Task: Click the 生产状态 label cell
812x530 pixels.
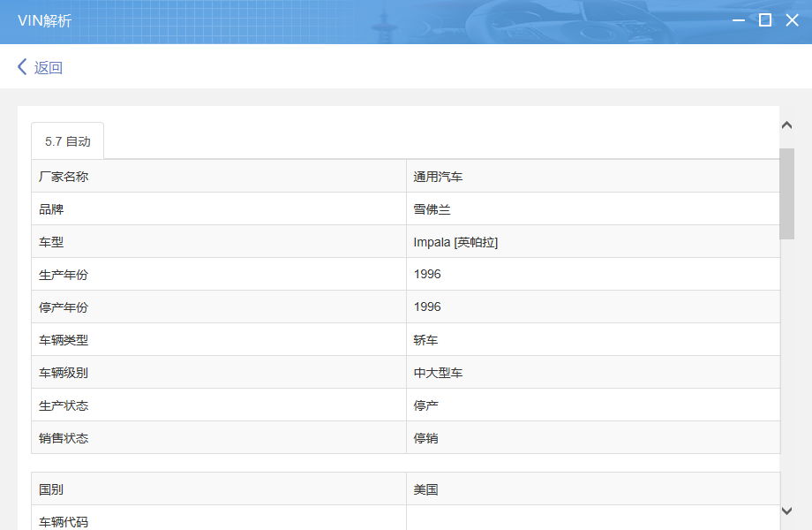Action: click(x=219, y=405)
